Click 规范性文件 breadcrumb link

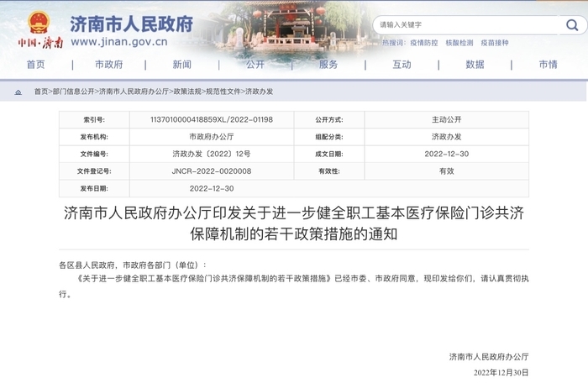[223, 92]
